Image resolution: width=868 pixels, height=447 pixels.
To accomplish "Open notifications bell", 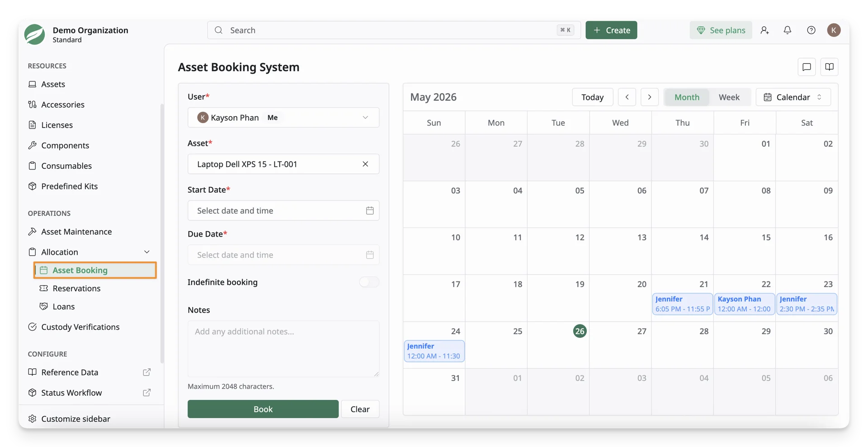I will click(788, 30).
